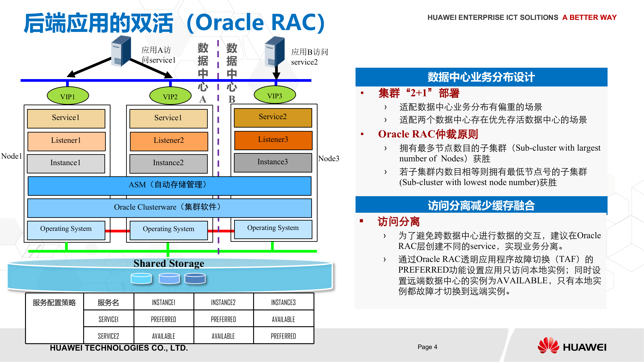Select the Listener3 orange box

273,140
